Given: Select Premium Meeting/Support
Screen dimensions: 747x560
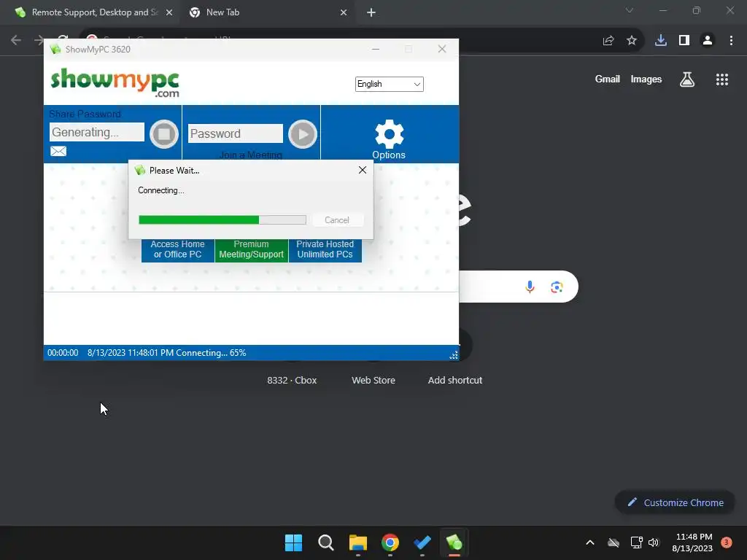Looking at the screenshot, I should click(x=251, y=249).
